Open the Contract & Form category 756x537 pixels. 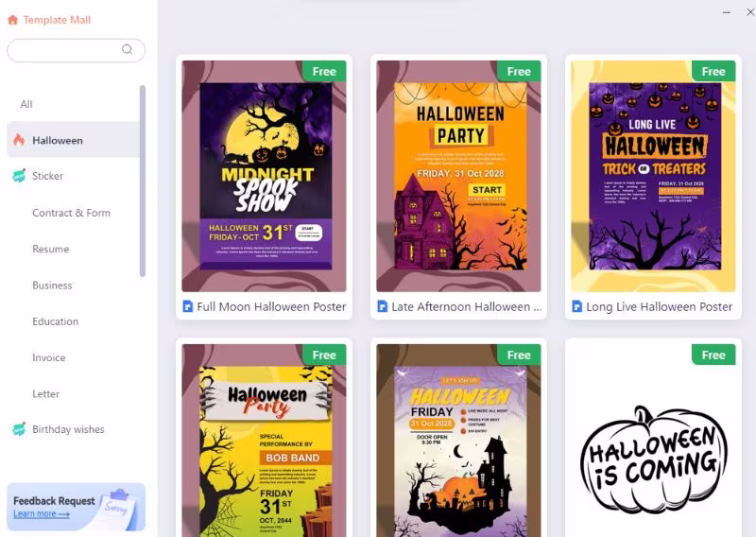tap(72, 213)
